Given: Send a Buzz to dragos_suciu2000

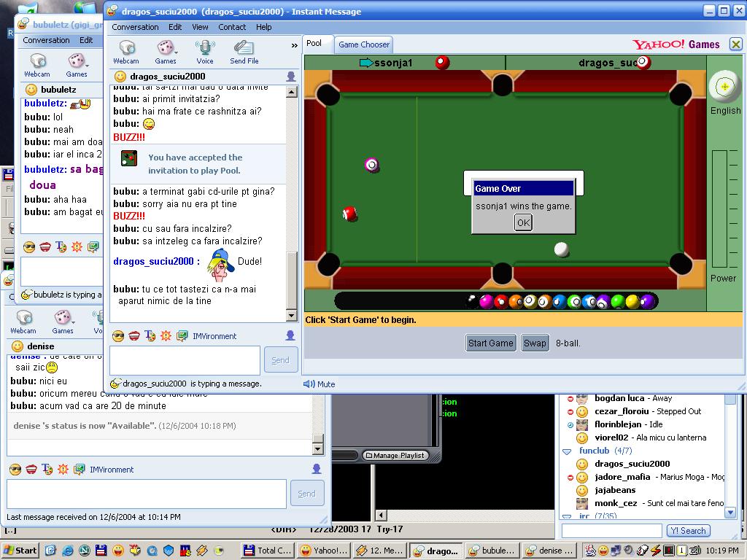Looking at the screenshot, I should pyautogui.click(x=166, y=336).
